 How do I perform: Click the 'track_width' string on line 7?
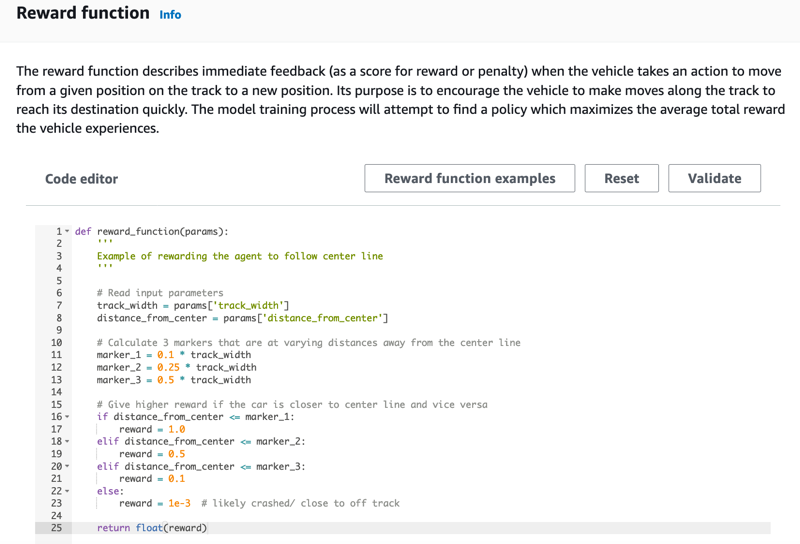253,306
